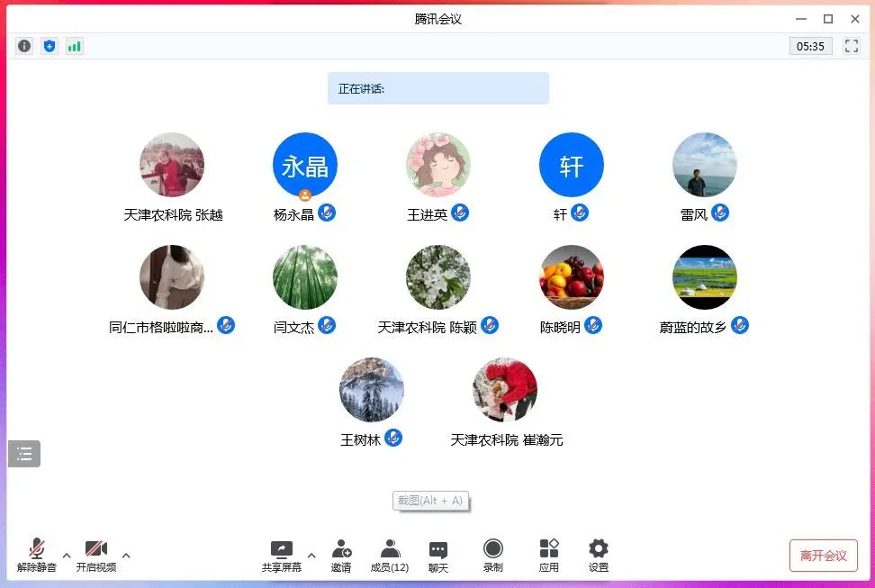875x588 pixels.
Task: Select the 轩 blue avatar
Action: (x=572, y=165)
